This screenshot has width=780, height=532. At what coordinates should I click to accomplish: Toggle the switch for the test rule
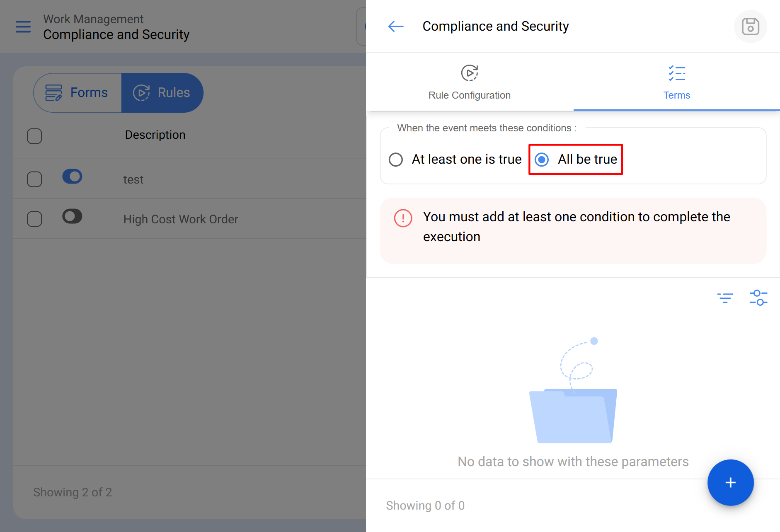(x=72, y=177)
